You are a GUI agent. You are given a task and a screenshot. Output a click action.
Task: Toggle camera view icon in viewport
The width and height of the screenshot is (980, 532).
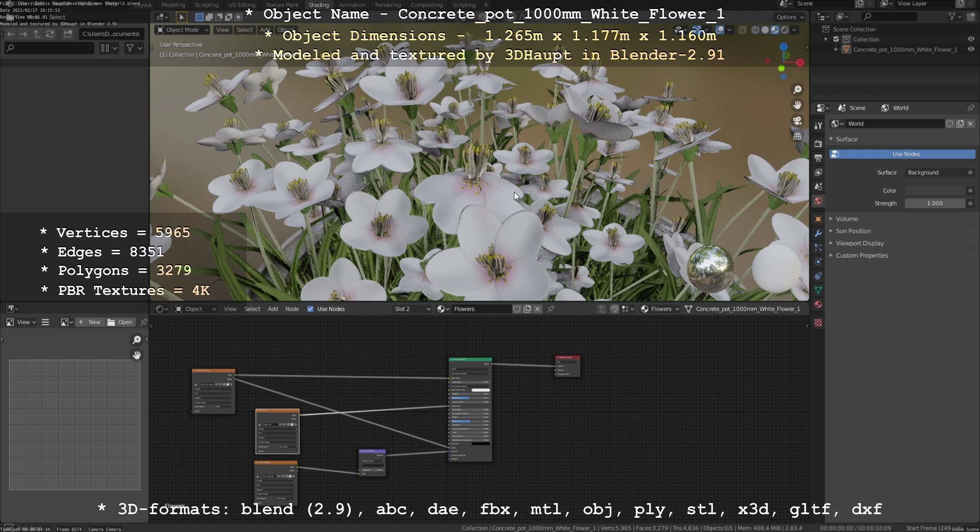tap(797, 121)
